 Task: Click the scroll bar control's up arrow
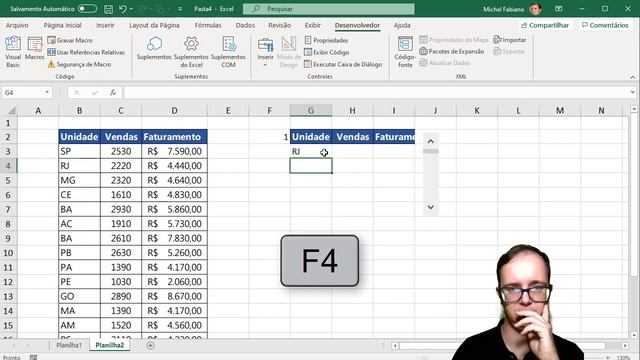point(431,142)
